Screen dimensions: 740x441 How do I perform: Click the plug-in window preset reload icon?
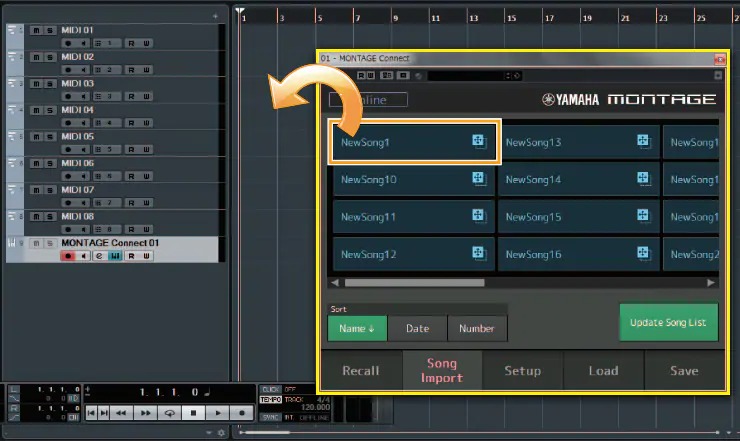[x=517, y=76]
